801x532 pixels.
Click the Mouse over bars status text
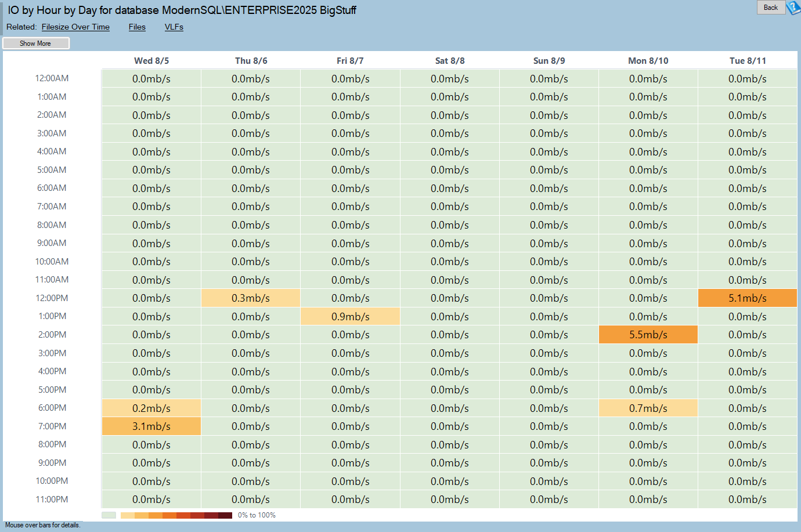point(42,525)
